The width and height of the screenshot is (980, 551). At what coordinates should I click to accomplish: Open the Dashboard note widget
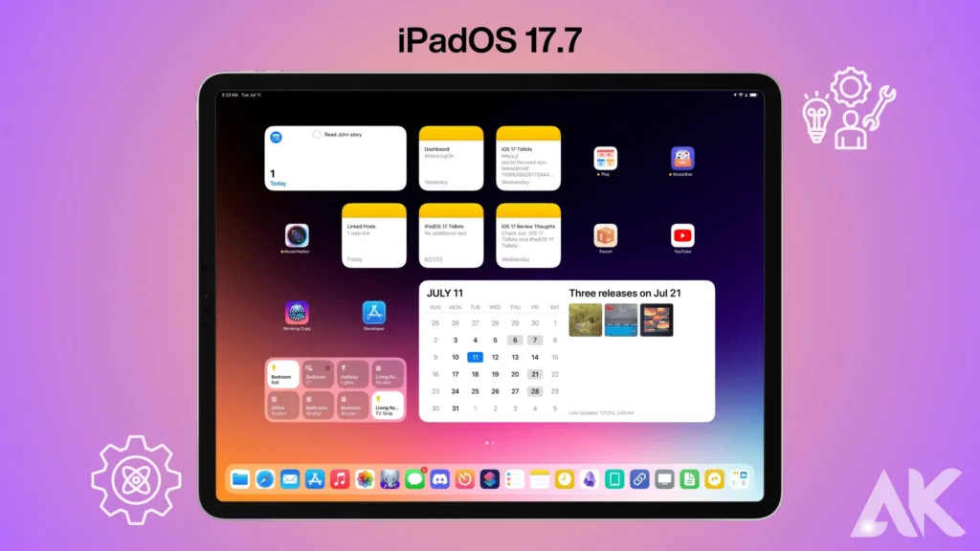coord(452,159)
